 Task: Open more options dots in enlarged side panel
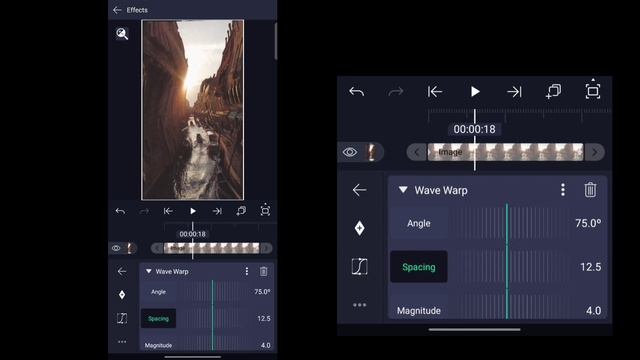pos(359,305)
